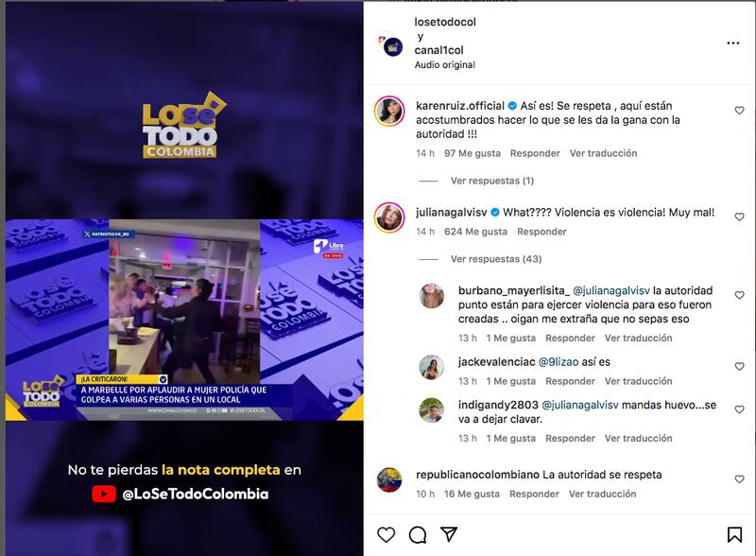756x556 pixels.
Task: Expand Ver respuestas (1) replies
Action: point(491,181)
